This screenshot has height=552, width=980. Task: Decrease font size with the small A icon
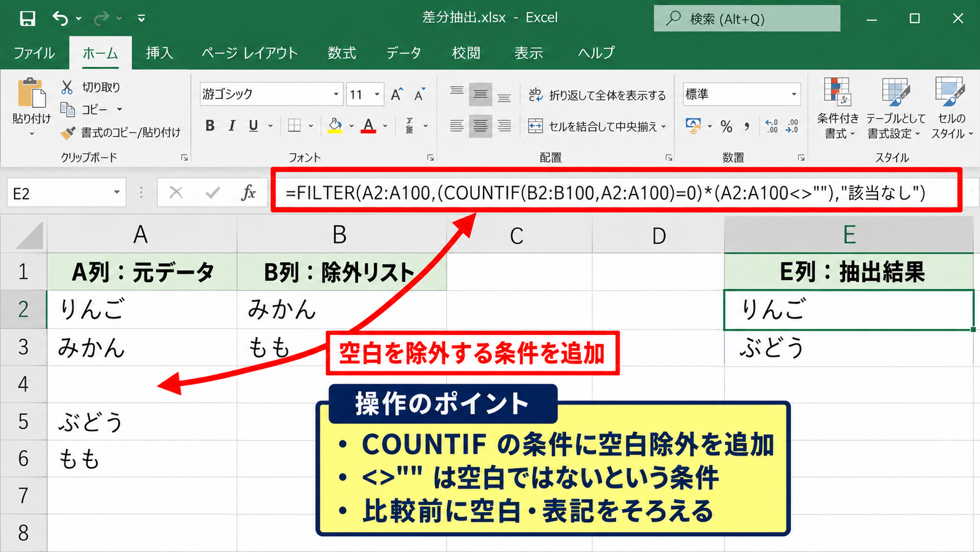pos(419,94)
